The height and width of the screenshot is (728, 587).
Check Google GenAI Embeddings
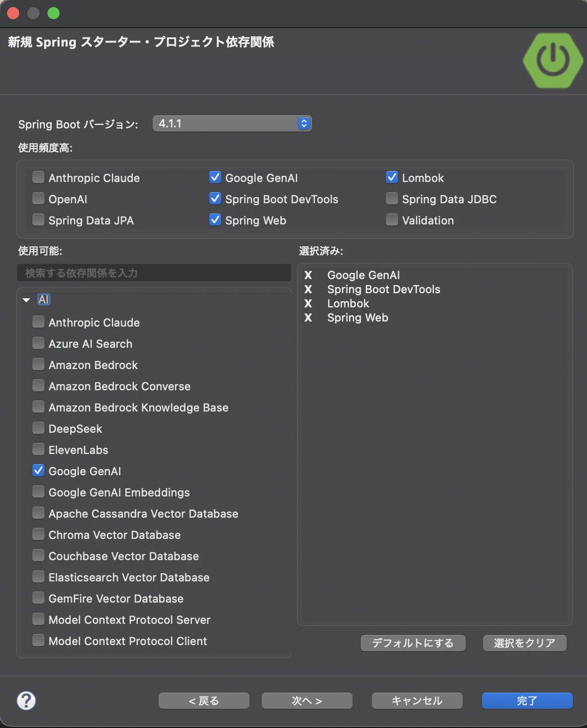(38, 491)
